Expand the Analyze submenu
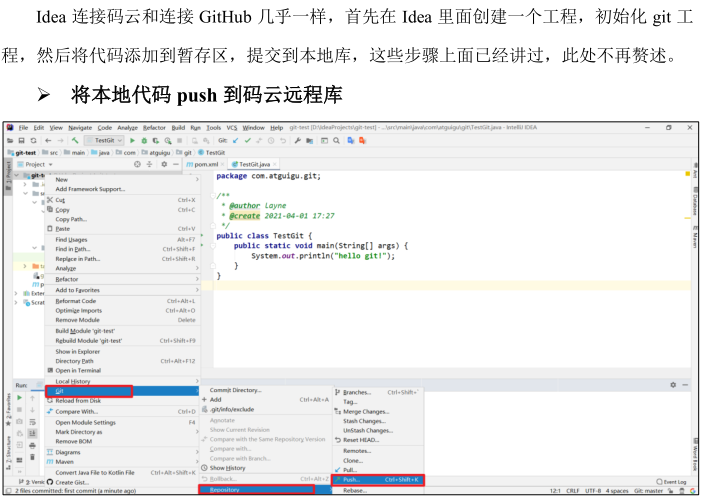The image size is (702, 499). (x=122, y=268)
